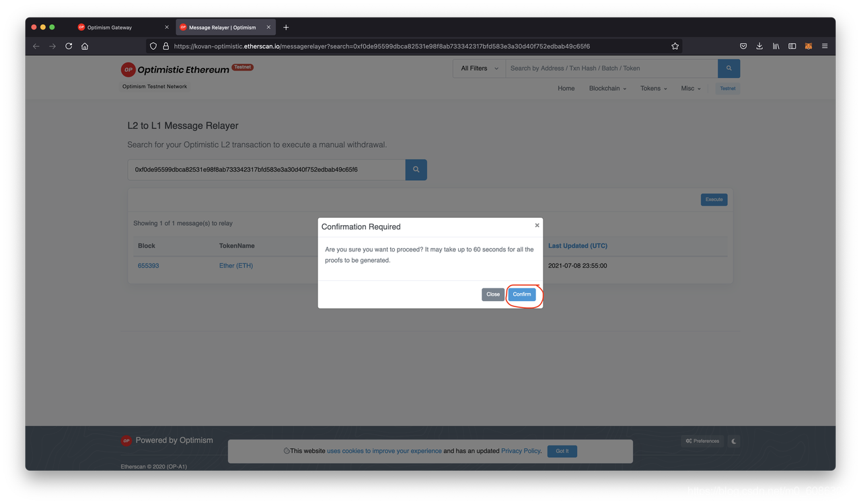The height and width of the screenshot is (504, 861).
Task: Click the browser forward arrow
Action: click(x=52, y=46)
